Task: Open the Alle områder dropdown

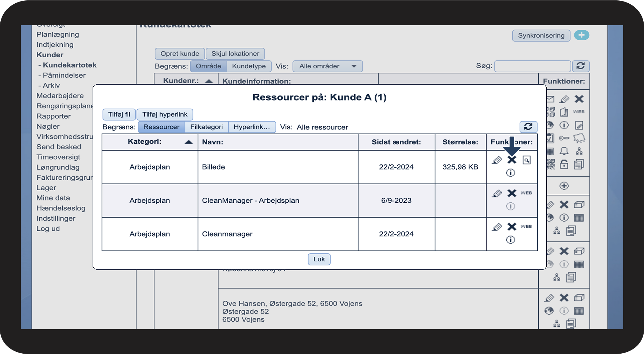Action: click(327, 66)
